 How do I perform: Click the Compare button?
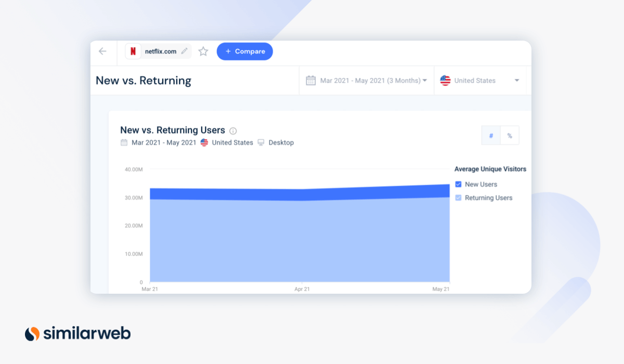point(245,51)
